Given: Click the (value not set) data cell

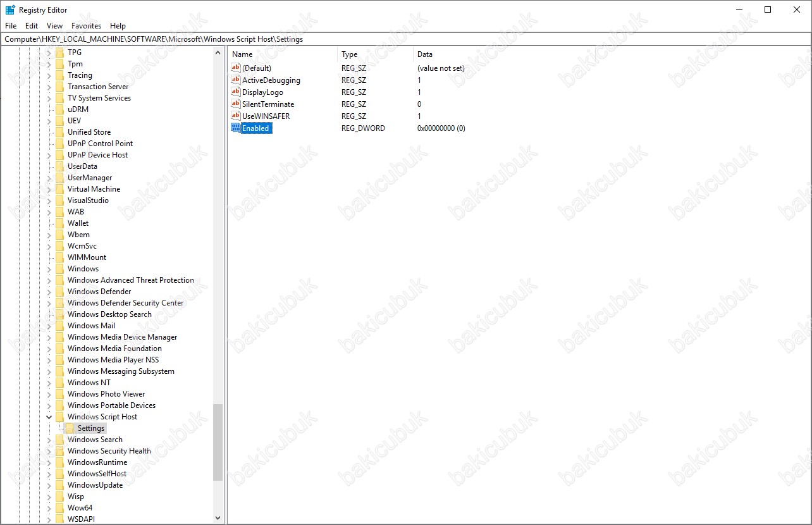Looking at the screenshot, I should [441, 68].
